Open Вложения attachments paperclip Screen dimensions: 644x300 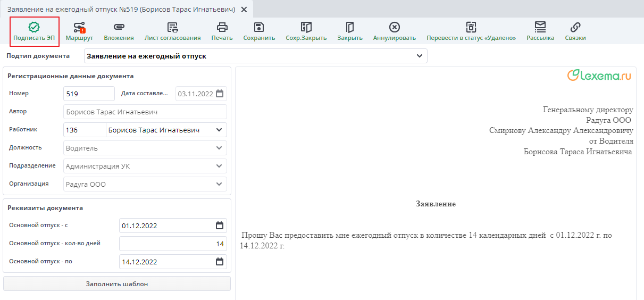[119, 28]
